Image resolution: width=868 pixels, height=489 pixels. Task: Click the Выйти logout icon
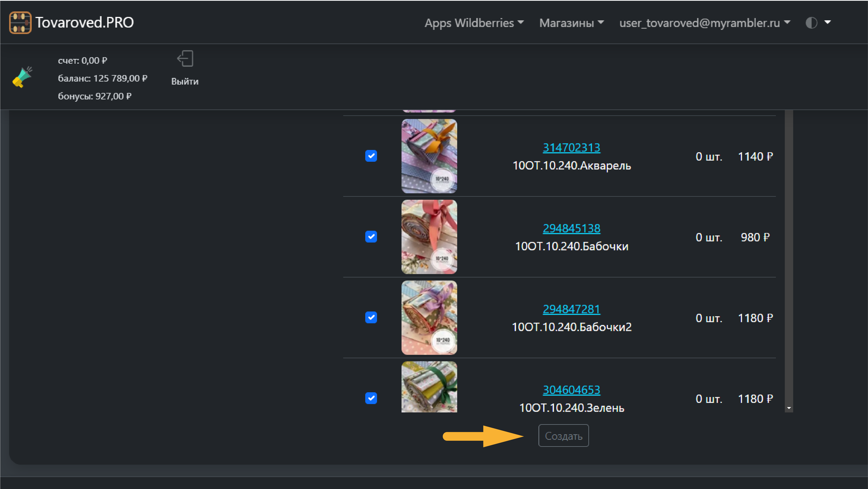coord(185,59)
